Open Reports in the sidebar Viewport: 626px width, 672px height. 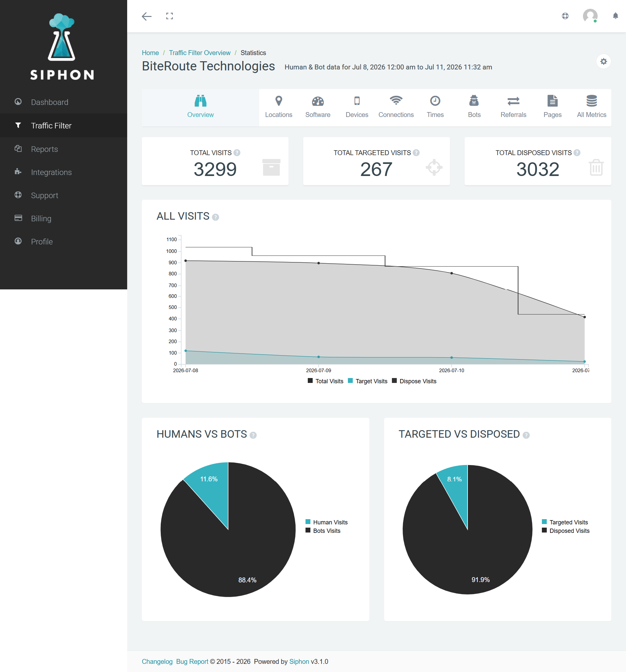(x=64, y=149)
